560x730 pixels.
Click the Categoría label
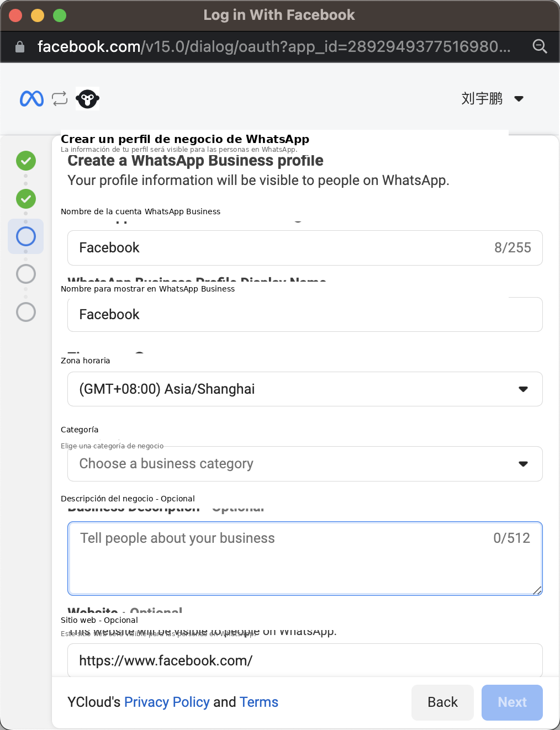pyautogui.click(x=80, y=430)
